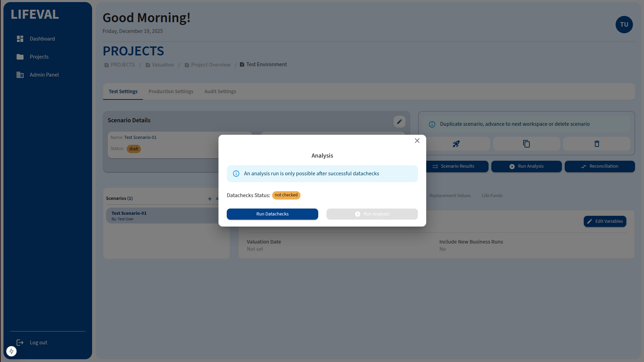The height and width of the screenshot is (362, 644).
Task: Switch to Audit Settings tab
Action: 220,91
